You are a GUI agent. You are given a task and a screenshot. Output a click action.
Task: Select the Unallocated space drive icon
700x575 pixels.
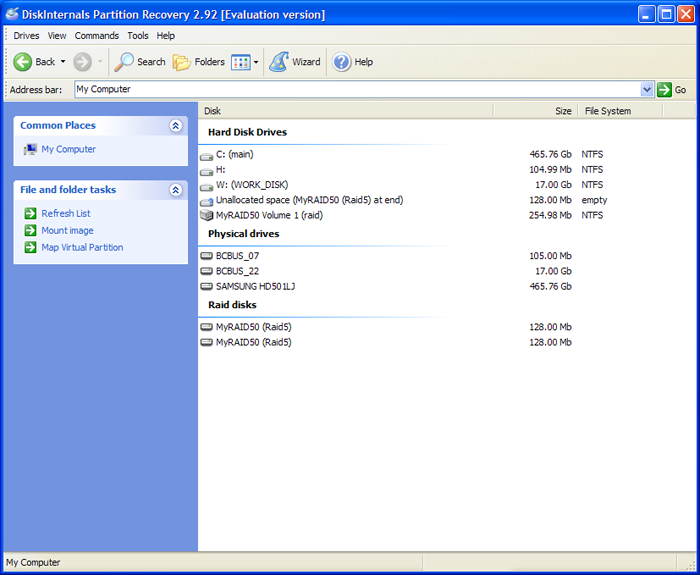(206, 201)
